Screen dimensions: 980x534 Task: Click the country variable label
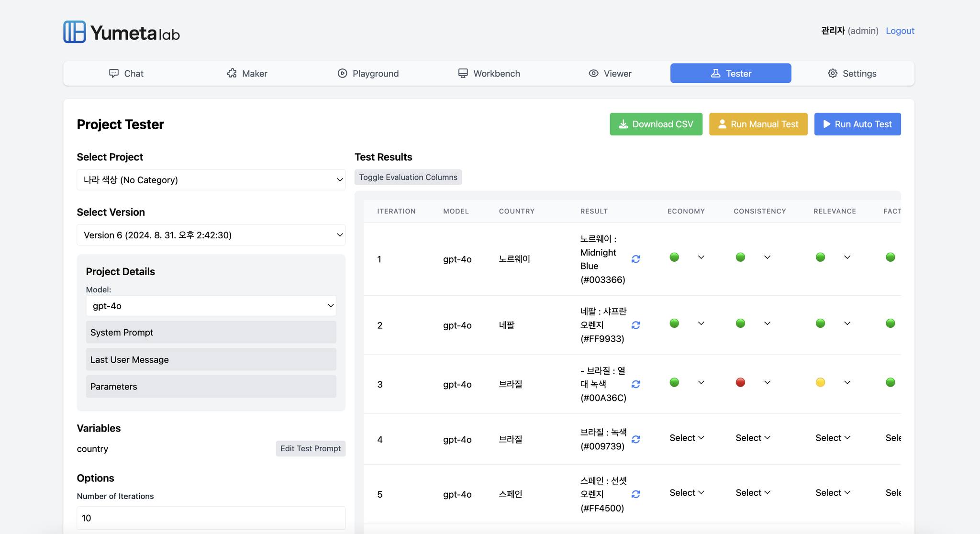click(92, 449)
